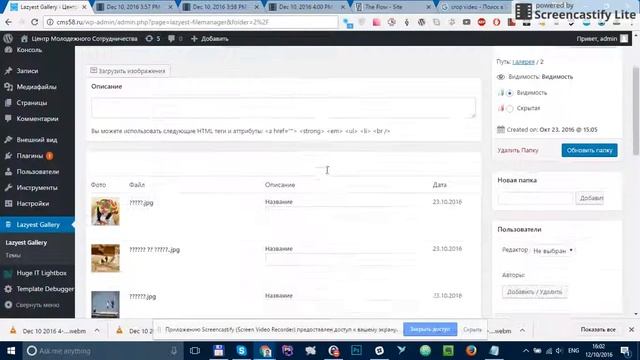The image size is (640, 360).
Task: Open Huge IT Lightbox in the sidebar
Action: (x=41, y=273)
